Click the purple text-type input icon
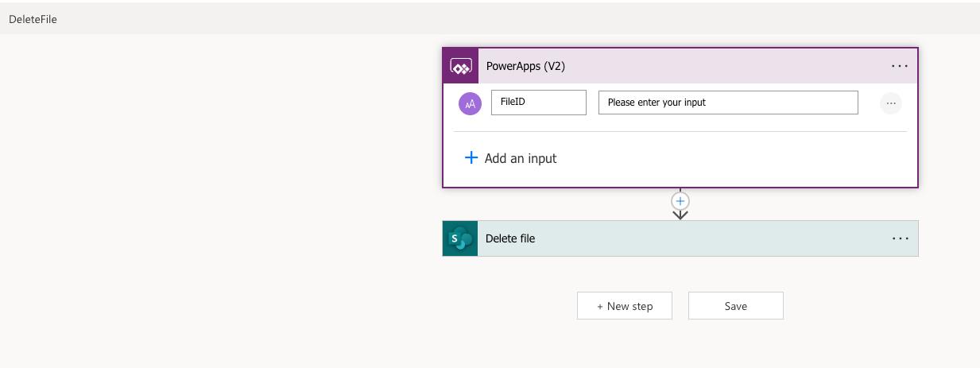 (x=471, y=103)
